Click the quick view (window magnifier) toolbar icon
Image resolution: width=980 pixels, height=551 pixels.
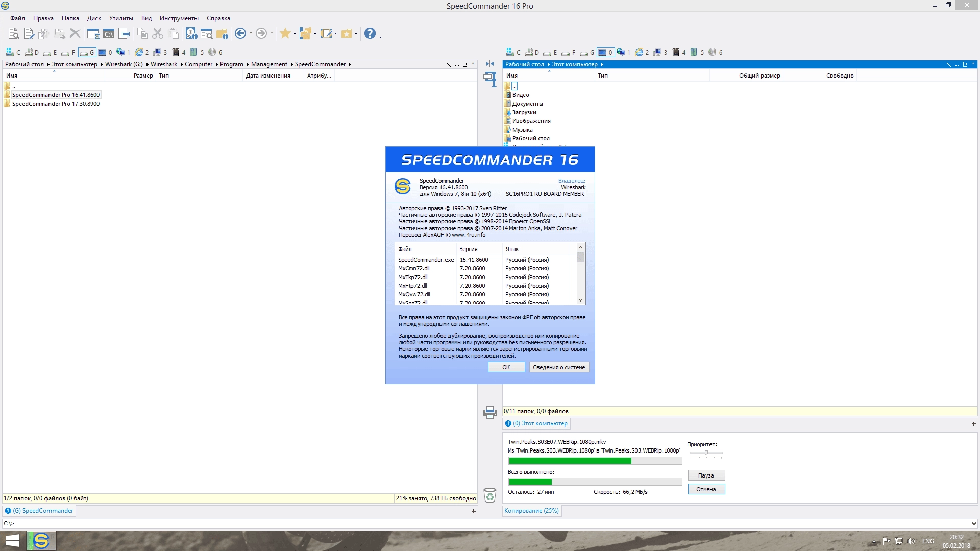click(x=207, y=34)
